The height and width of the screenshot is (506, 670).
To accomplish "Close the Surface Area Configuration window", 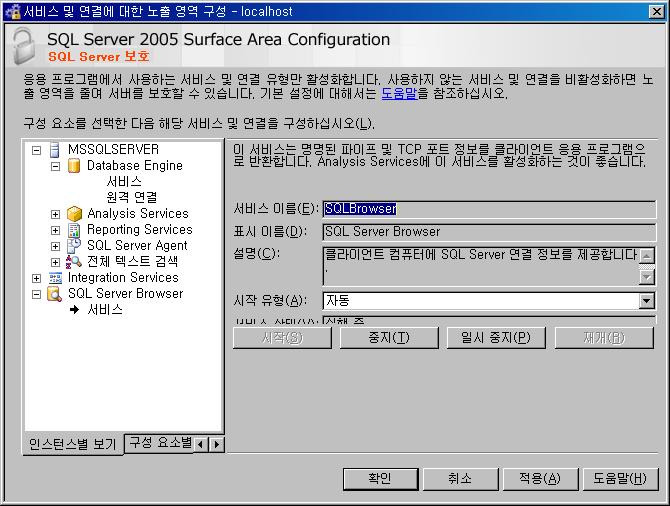I will pos(656,12).
